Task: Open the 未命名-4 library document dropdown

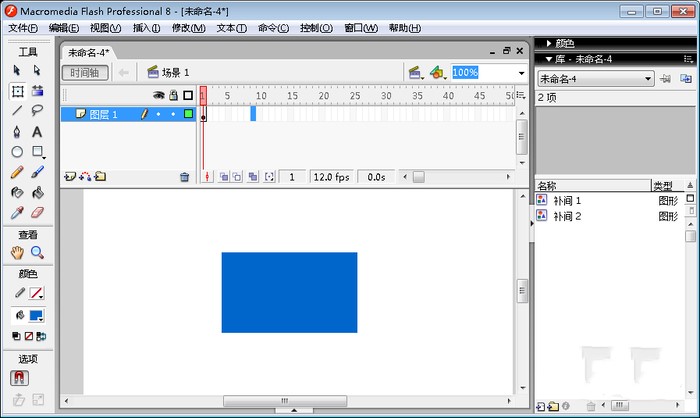Action: click(x=648, y=78)
